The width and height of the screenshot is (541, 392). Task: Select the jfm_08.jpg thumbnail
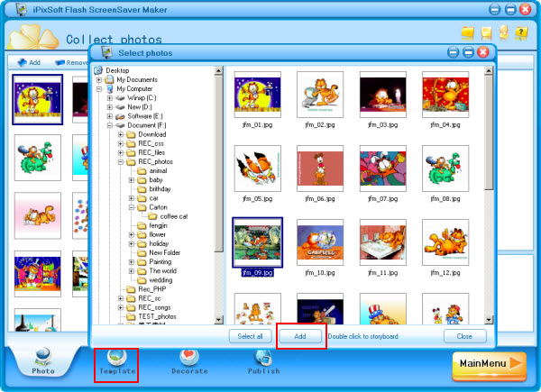[445, 169]
